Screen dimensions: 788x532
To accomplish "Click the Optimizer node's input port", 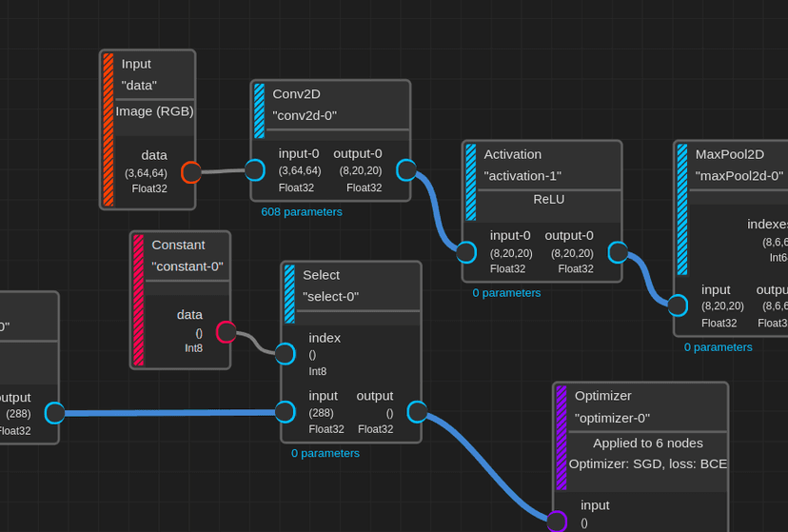I will tap(557, 521).
